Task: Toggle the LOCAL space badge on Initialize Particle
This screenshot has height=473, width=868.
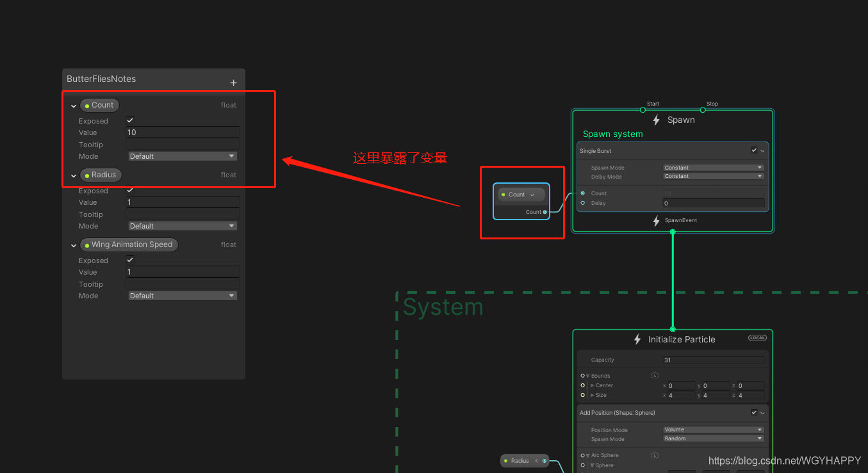Action: tap(757, 338)
